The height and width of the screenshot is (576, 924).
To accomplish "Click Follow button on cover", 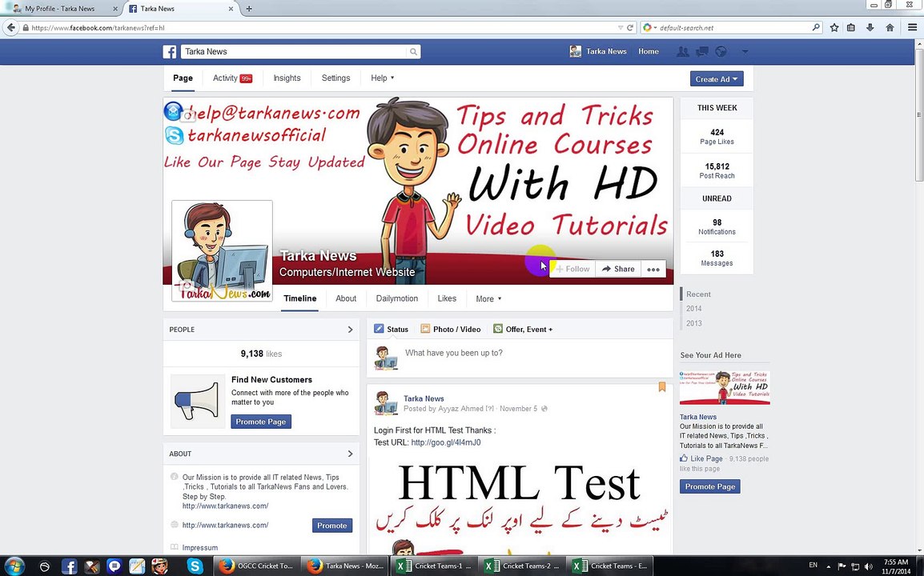I will (x=572, y=269).
